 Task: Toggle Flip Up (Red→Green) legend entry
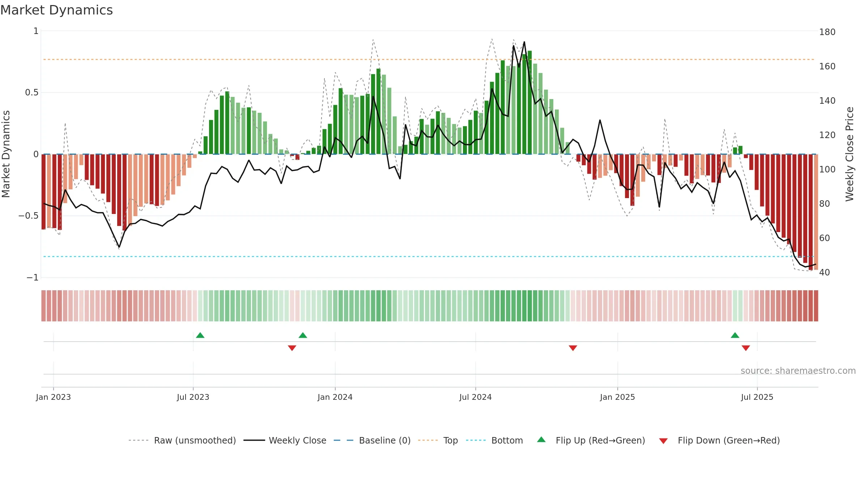(591, 440)
